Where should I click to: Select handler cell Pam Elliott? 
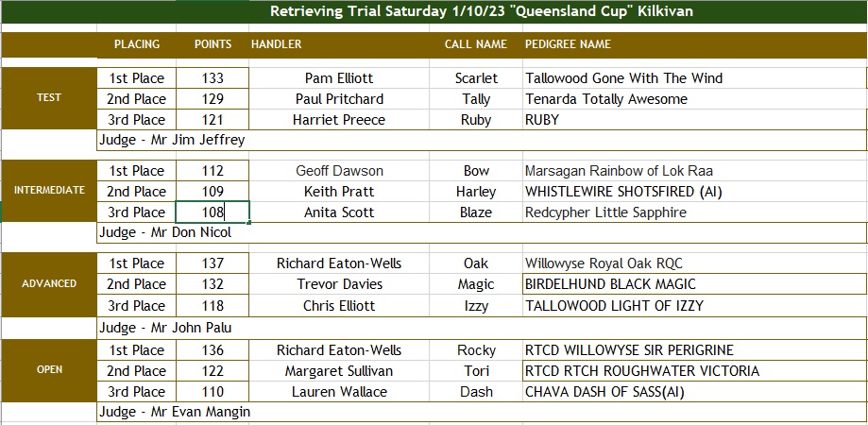[339, 78]
